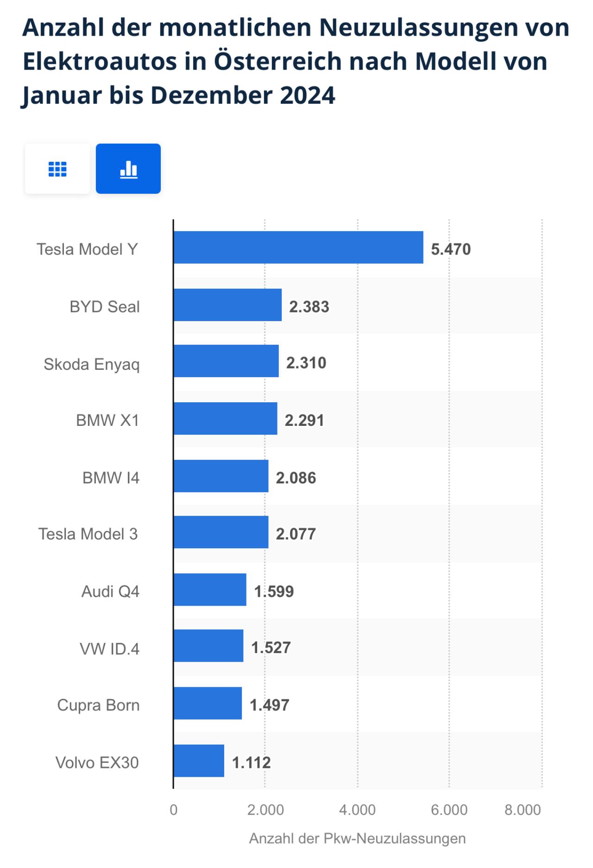Click the BYD Seal bar
The width and height of the screenshot is (593, 868).
click(x=227, y=305)
